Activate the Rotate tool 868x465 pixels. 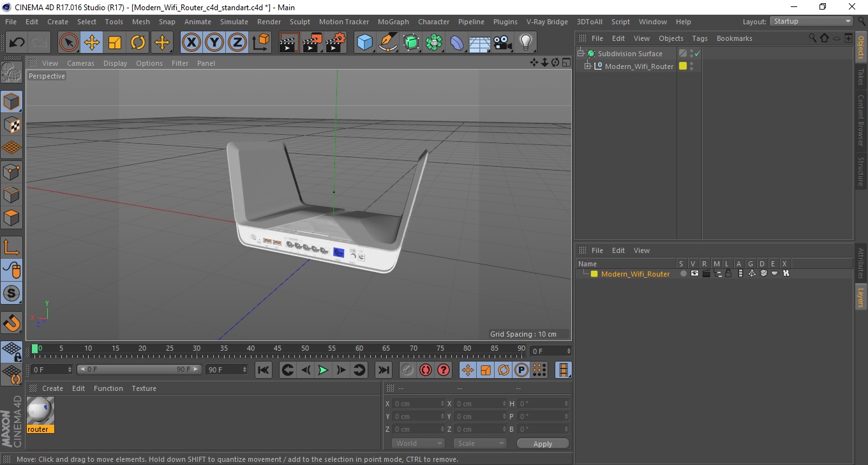(138, 43)
